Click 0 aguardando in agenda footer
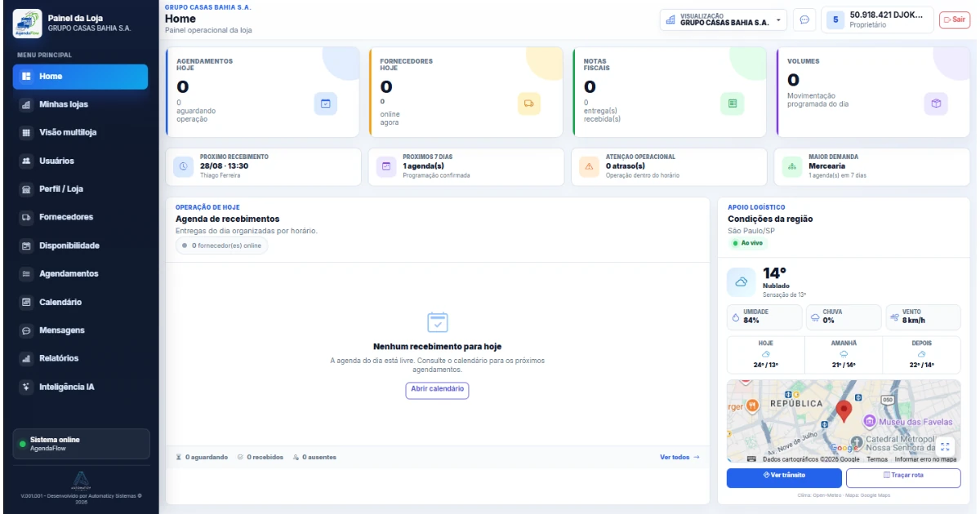 202,458
